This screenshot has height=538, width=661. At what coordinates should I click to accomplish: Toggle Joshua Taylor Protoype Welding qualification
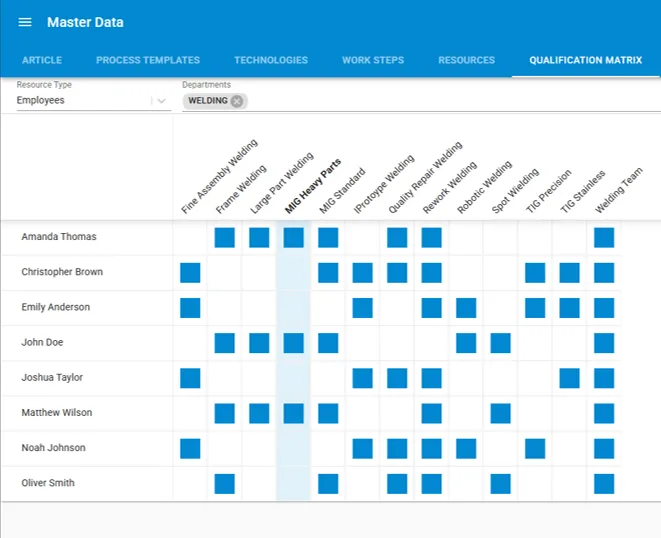[x=363, y=378]
